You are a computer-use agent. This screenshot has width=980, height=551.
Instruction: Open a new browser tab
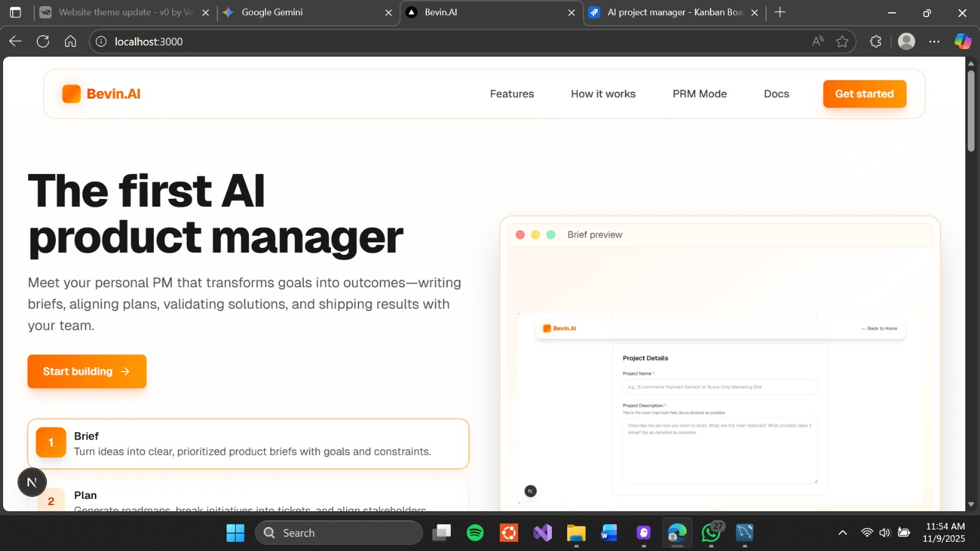[x=780, y=12]
